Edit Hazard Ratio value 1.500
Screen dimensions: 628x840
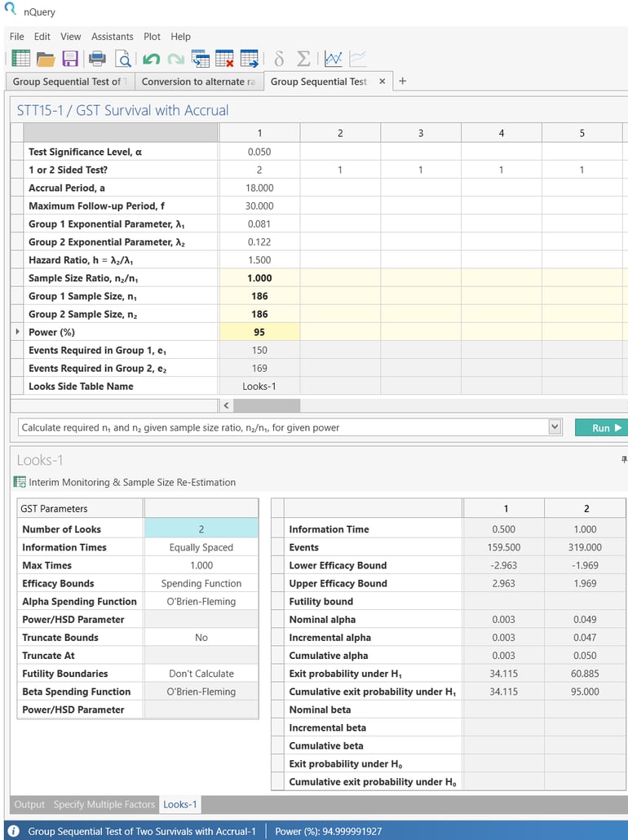(259, 260)
